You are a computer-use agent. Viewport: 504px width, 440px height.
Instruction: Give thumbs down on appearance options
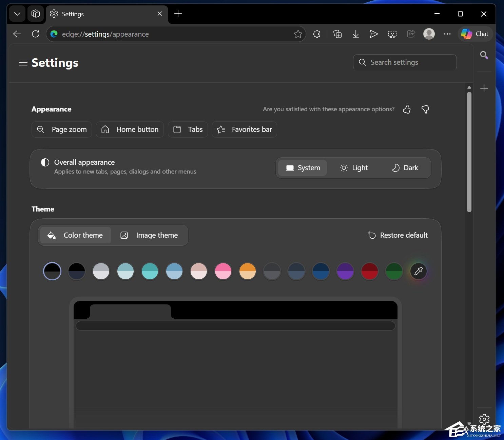pyautogui.click(x=425, y=109)
